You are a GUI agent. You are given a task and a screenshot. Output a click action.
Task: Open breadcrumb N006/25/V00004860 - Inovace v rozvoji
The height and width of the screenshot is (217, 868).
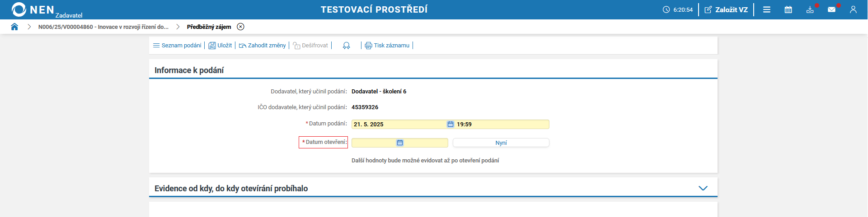(x=103, y=27)
